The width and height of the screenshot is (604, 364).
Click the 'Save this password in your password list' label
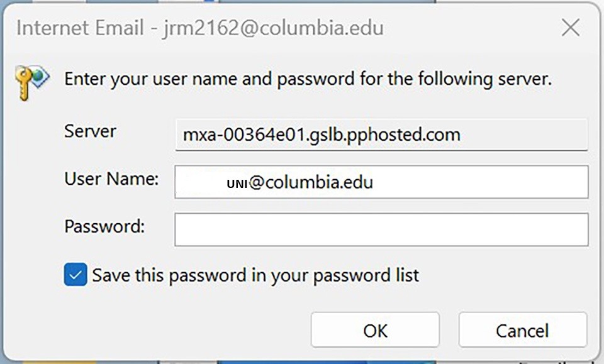[x=255, y=275]
